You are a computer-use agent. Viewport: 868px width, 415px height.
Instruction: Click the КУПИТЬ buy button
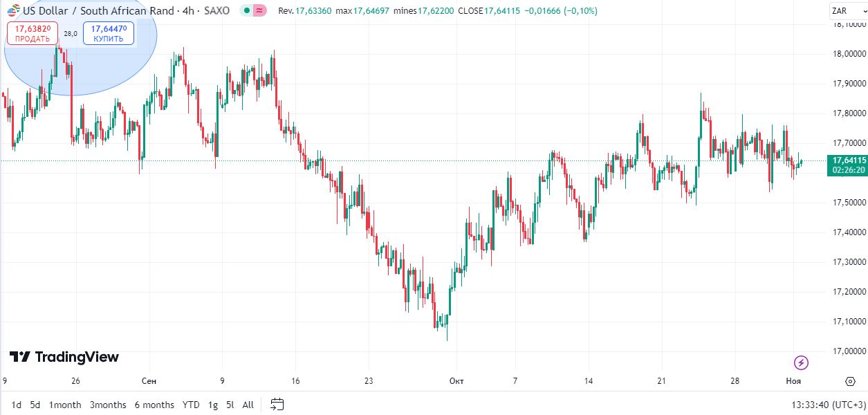[109, 33]
